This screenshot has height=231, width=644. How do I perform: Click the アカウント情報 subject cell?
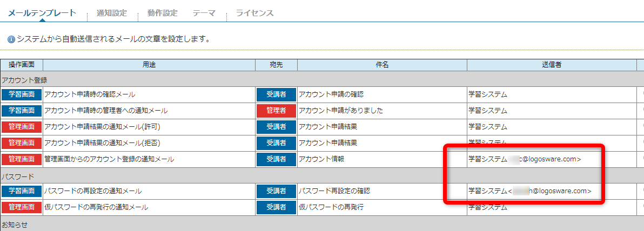pos(321,159)
